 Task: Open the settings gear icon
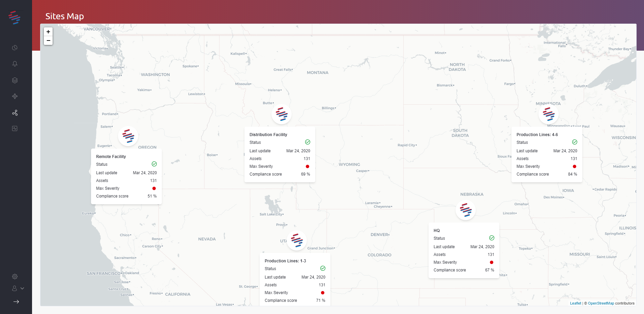15,277
